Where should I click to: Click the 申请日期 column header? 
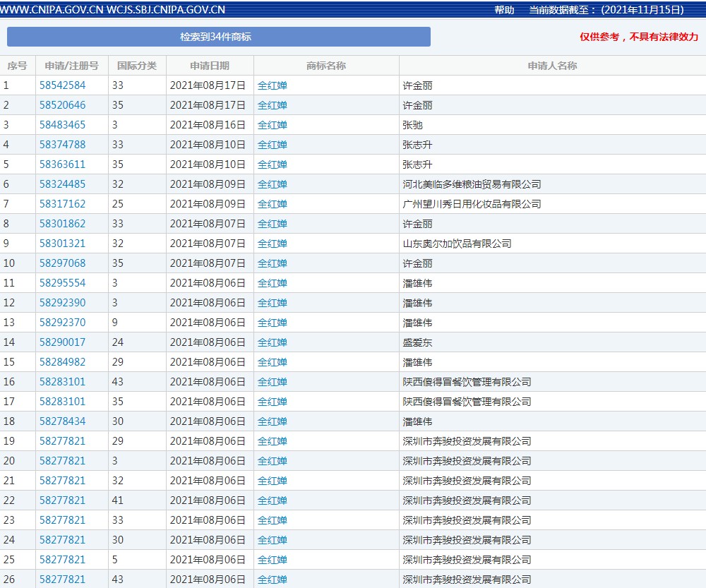(x=210, y=66)
